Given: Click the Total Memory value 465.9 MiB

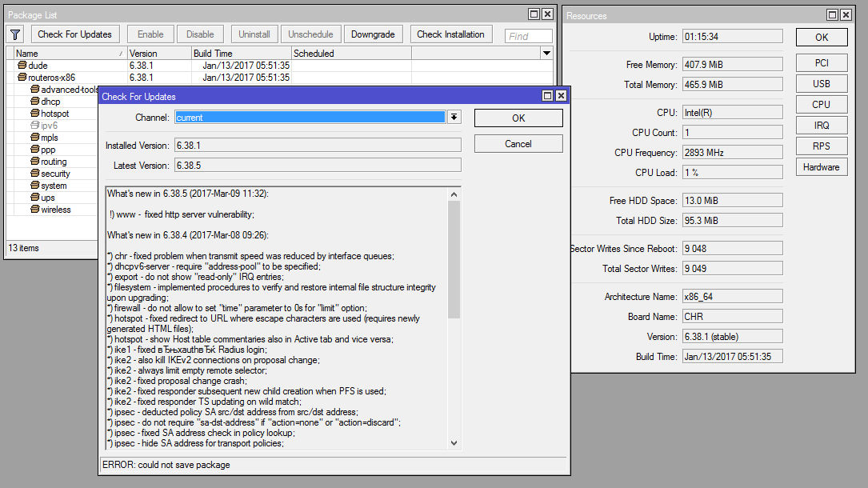Looking at the screenshot, I should (732, 84).
